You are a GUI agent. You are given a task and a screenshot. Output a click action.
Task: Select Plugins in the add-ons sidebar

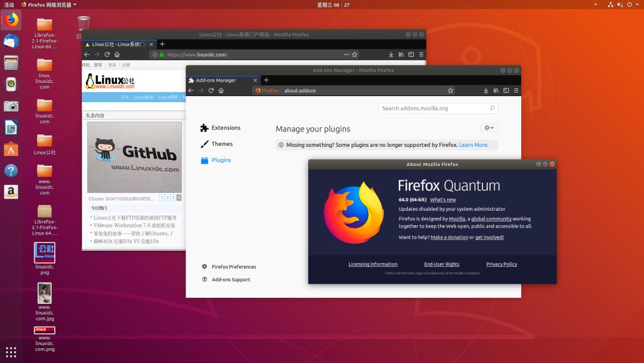pyautogui.click(x=216, y=160)
